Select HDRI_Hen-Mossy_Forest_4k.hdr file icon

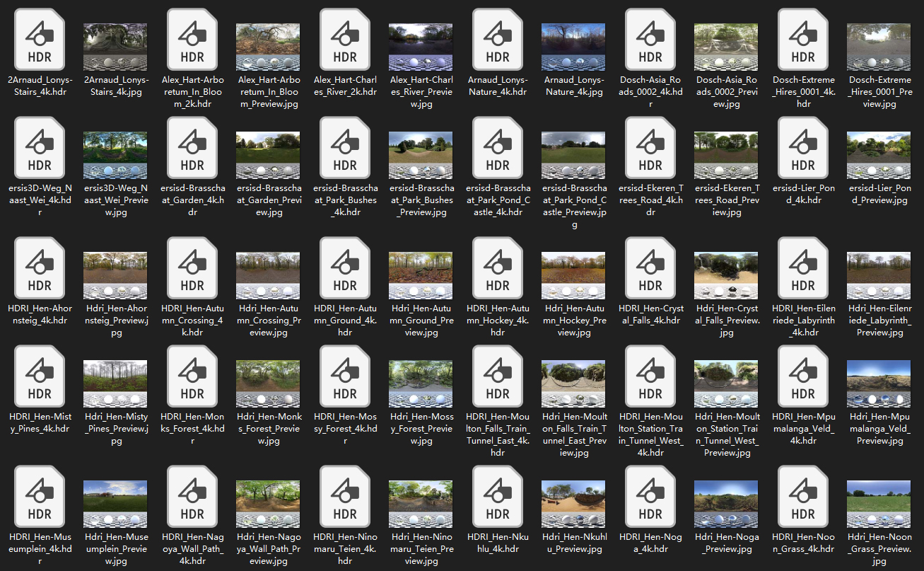pyautogui.click(x=345, y=377)
